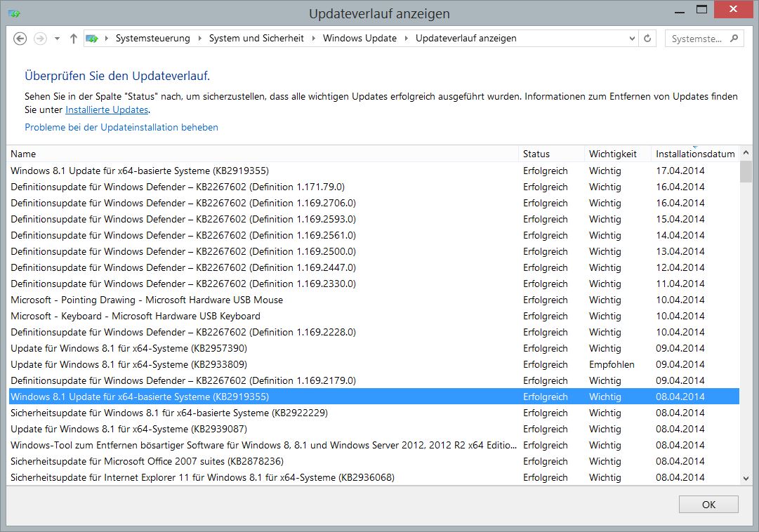Expand chevron before Systemsteuerung breadcrumb

(x=107, y=38)
